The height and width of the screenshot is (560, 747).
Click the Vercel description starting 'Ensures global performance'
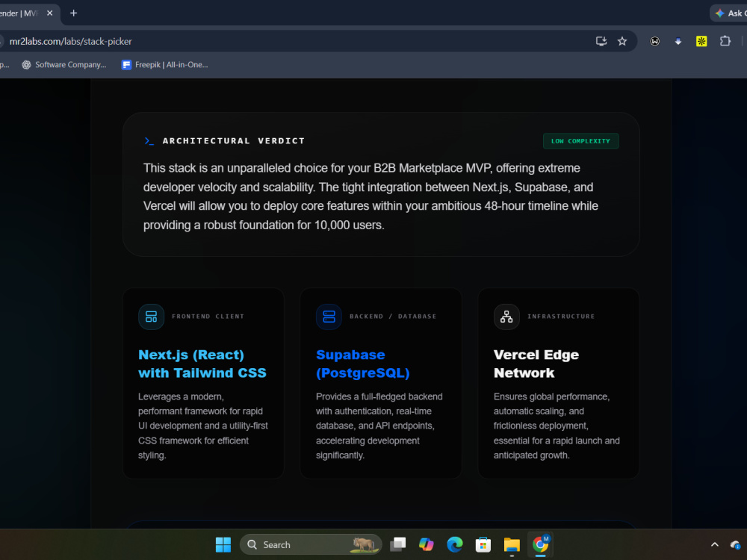pyautogui.click(x=557, y=426)
